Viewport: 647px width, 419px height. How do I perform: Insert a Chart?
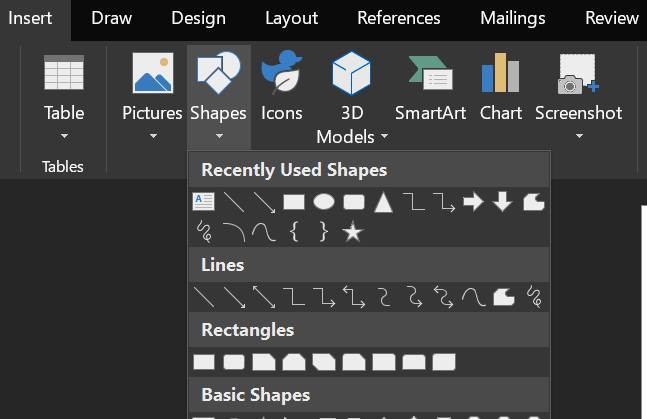[x=501, y=87]
